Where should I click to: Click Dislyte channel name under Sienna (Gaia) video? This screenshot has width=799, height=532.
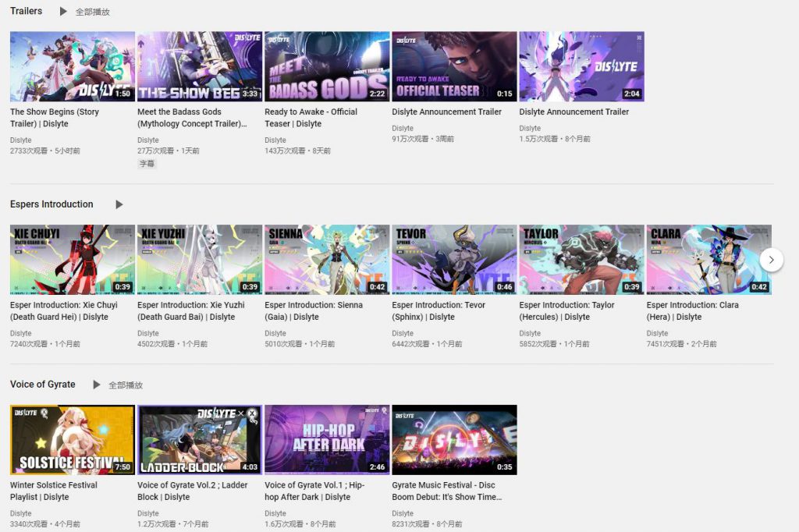275,333
